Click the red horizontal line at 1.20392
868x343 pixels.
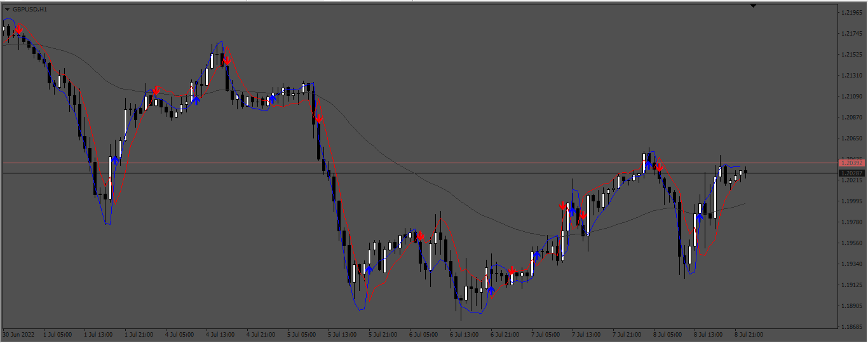click(419, 163)
